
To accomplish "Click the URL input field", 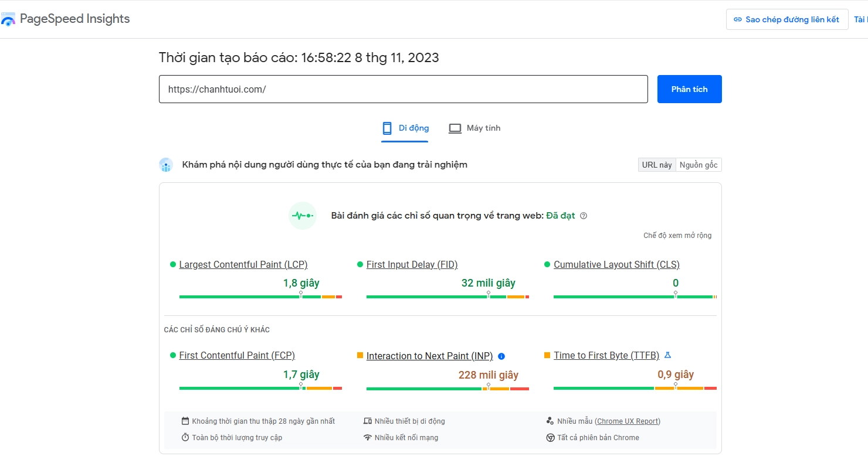I will point(403,90).
